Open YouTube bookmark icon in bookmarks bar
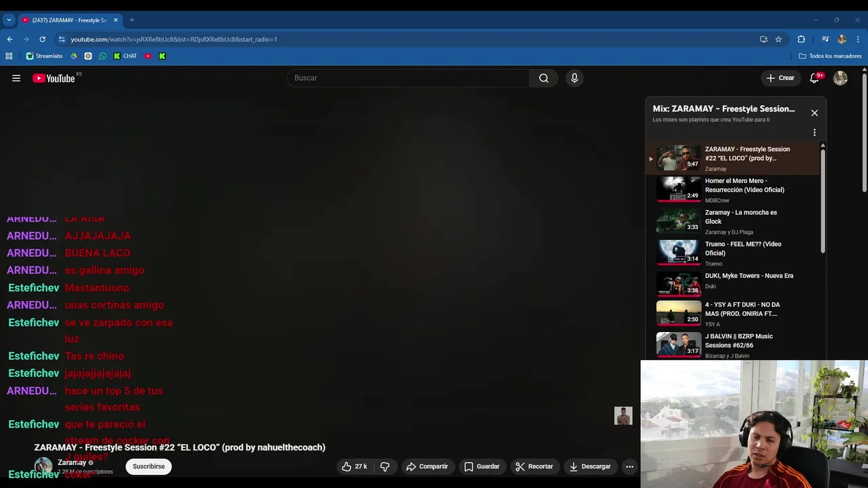Image resolution: width=868 pixels, height=488 pixels. click(x=148, y=56)
